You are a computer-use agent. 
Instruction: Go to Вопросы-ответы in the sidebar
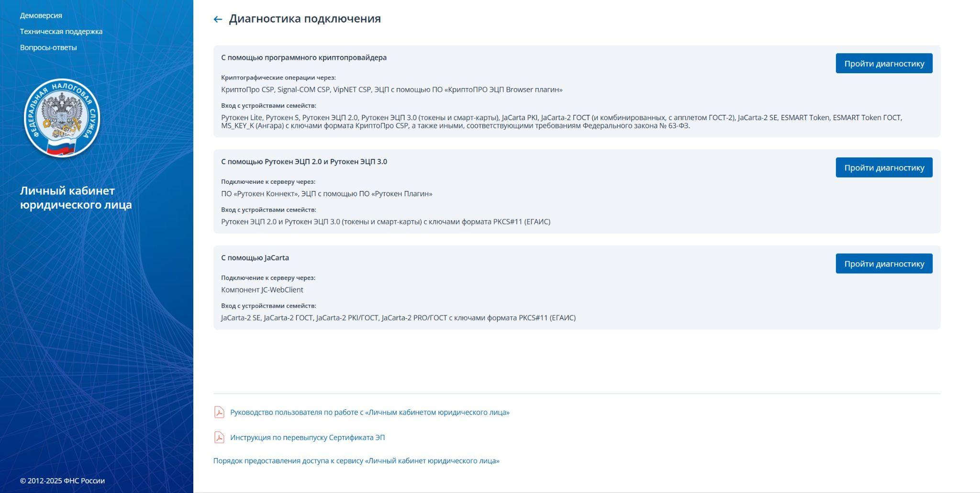pyautogui.click(x=48, y=47)
